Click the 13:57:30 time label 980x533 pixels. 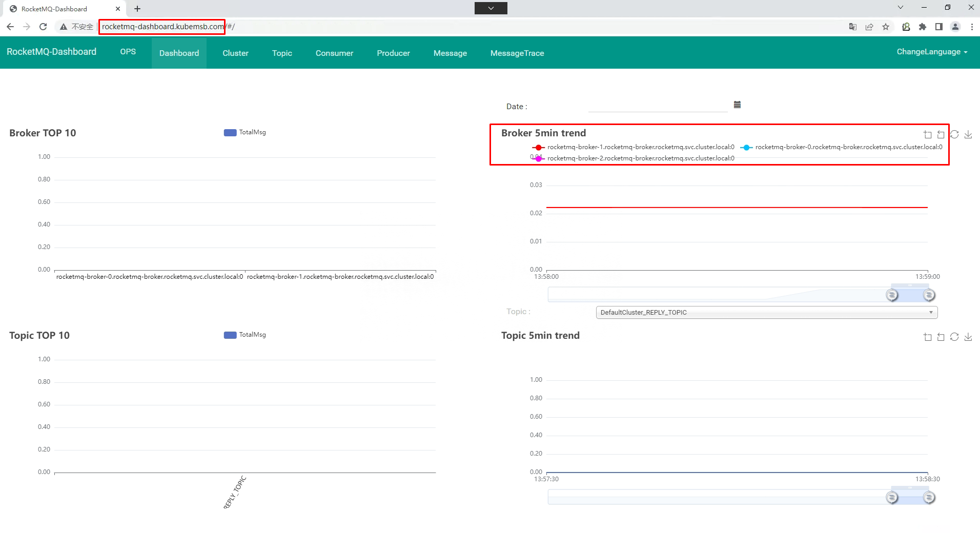click(x=546, y=479)
